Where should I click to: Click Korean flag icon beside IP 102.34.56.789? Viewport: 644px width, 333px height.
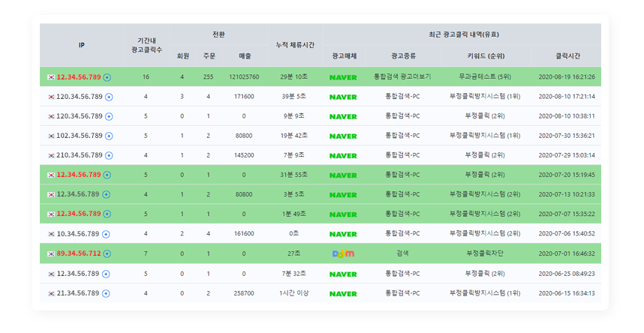[51, 136]
